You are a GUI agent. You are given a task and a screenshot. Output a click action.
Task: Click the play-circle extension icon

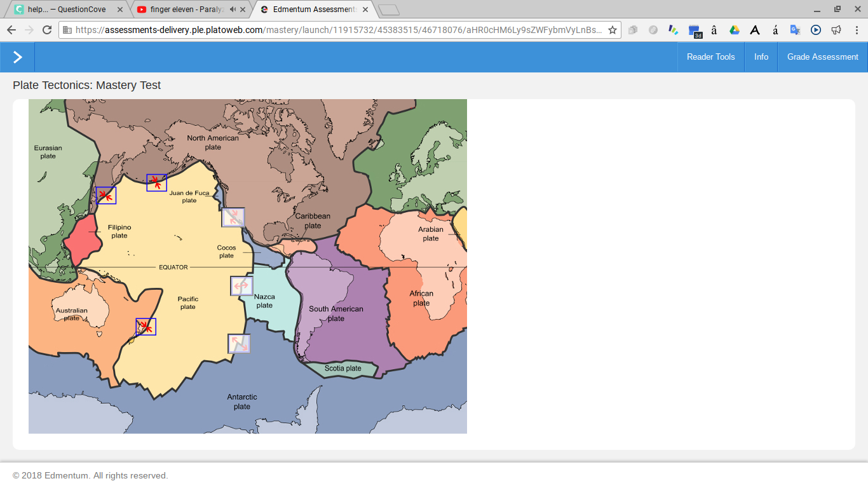click(x=816, y=30)
